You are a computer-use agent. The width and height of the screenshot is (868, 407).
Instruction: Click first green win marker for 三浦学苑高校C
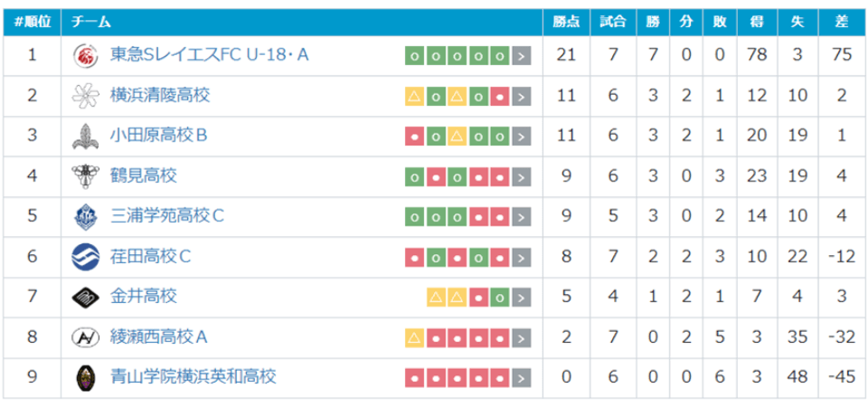click(x=414, y=217)
